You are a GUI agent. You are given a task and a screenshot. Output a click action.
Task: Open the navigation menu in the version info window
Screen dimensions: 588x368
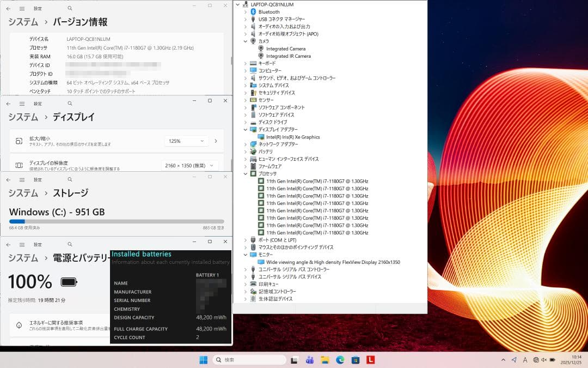pos(21,8)
